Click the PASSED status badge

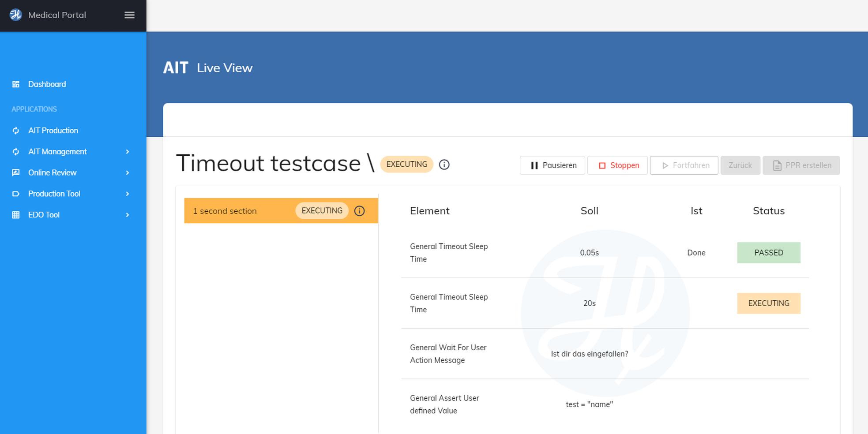[768, 253]
